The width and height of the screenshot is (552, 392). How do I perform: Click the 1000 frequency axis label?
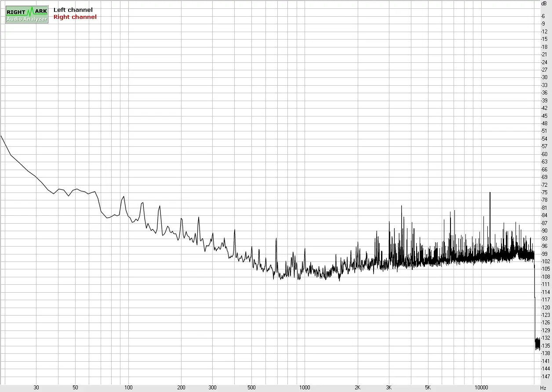(x=305, y=388)
